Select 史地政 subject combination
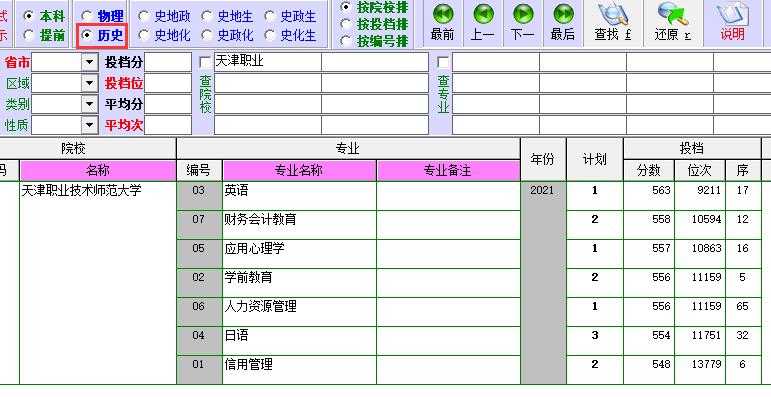The width and height of the screenshot is (771, 397). pos(144,16)
